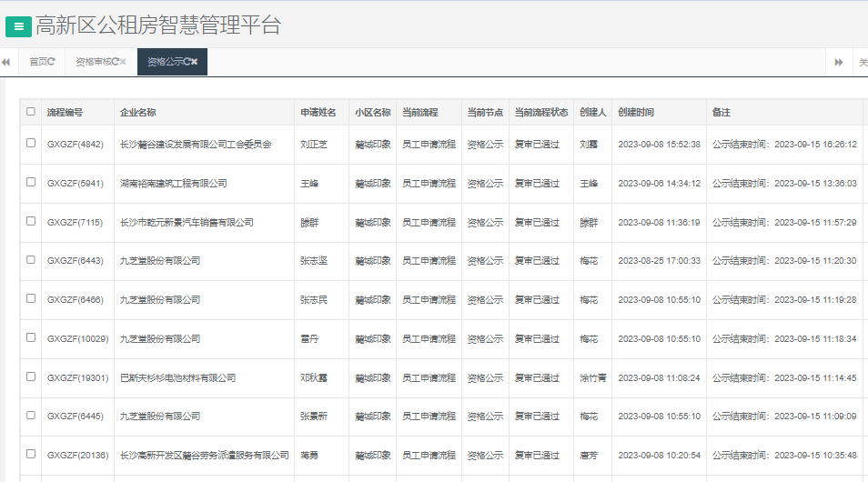Click creation time 2023-09-06 14:34:12
The width and height of the screenshot is (868, 482).
[x=660, y=183]
